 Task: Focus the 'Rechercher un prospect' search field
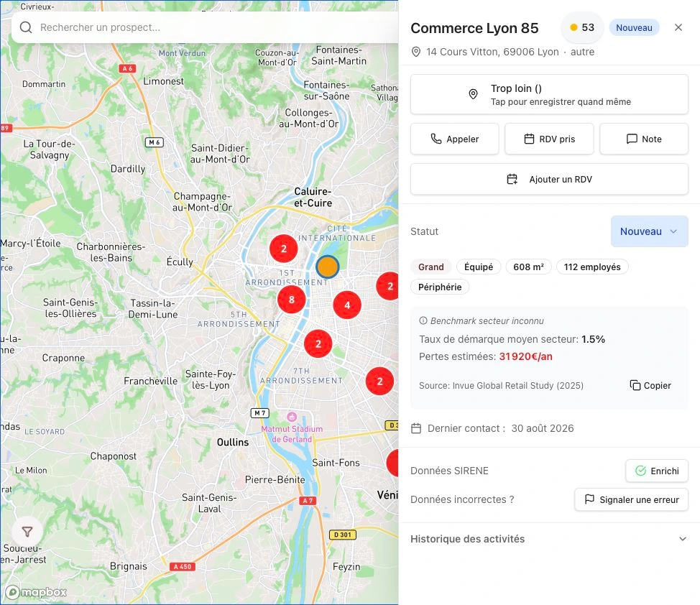(x=206, y=27)
